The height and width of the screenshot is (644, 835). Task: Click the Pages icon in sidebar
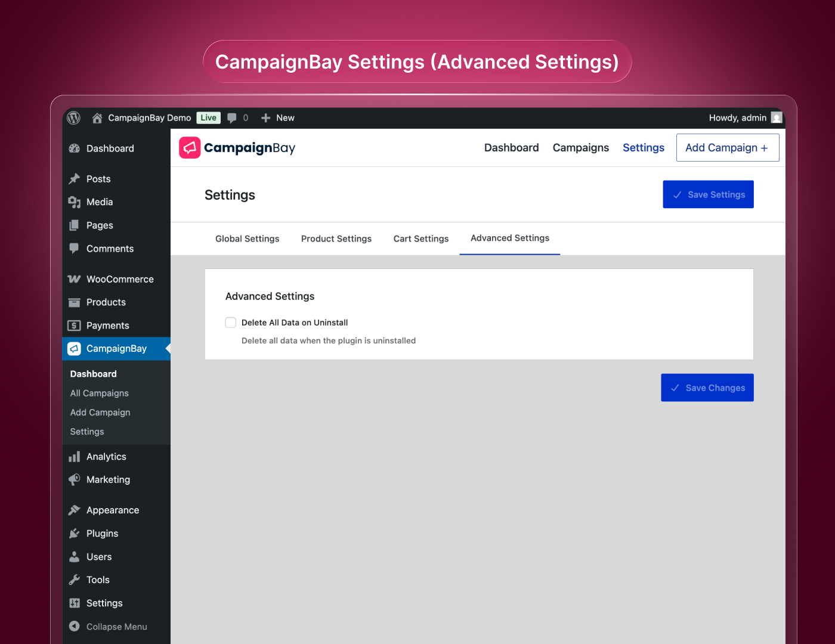coord(75,225)
